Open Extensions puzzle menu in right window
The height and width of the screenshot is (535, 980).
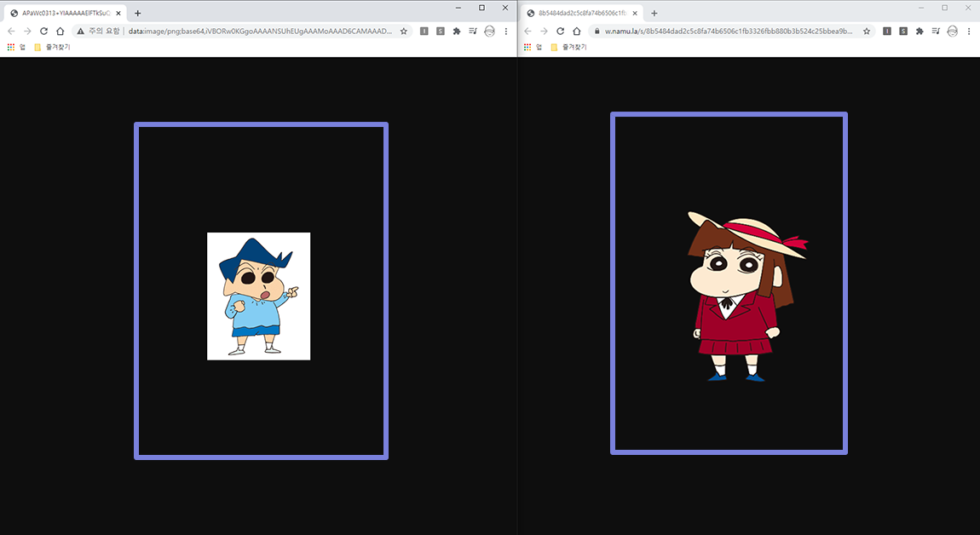coord(919,32)
